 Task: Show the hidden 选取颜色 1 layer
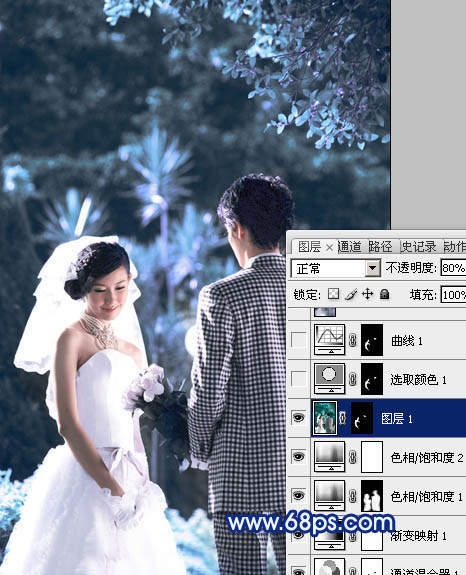tap(298, 379)
